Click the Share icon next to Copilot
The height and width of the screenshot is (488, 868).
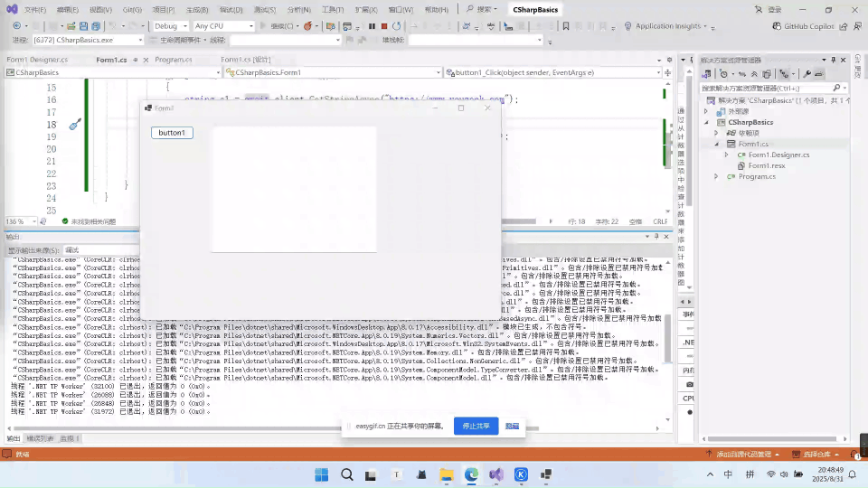coord(844,26)
